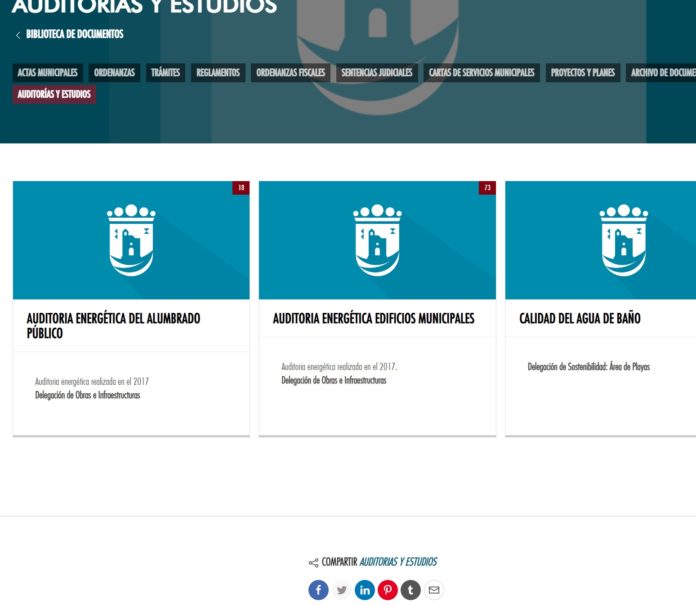This screenshot has width=696, height=606.
Task: Open the Actas Municipales tab
Action: [x=47, y=73]
